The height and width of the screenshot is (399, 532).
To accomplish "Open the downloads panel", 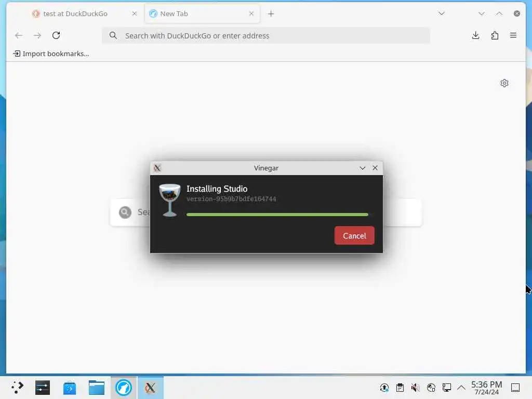I will 476,35.
